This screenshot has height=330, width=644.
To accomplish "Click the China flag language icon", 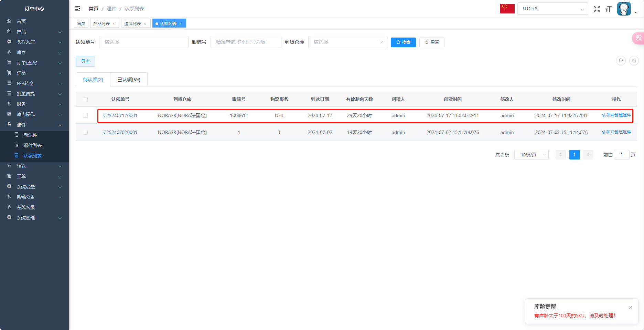I will click(507, 9).
